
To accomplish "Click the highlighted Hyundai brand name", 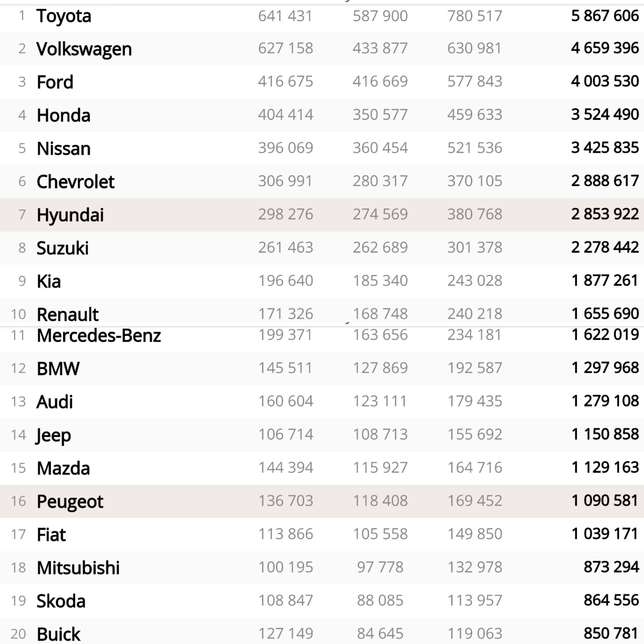I will pyautogui.click(x=70, y=215).
